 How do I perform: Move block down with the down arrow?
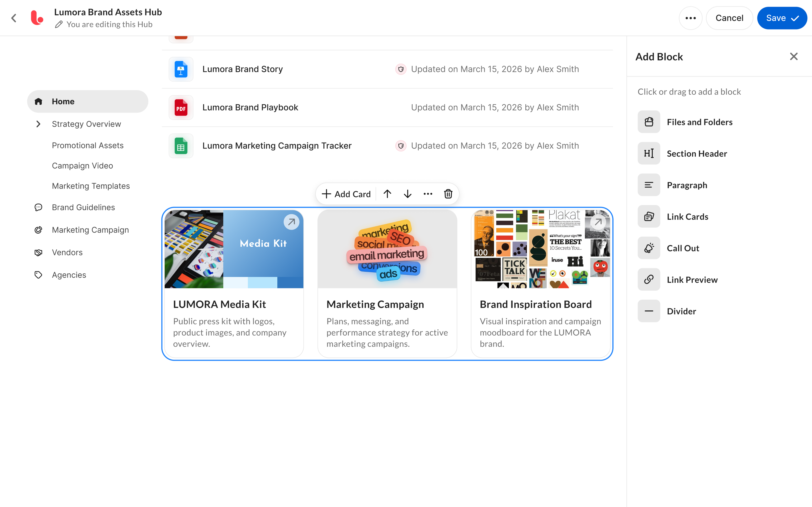(x=407, y=194)
